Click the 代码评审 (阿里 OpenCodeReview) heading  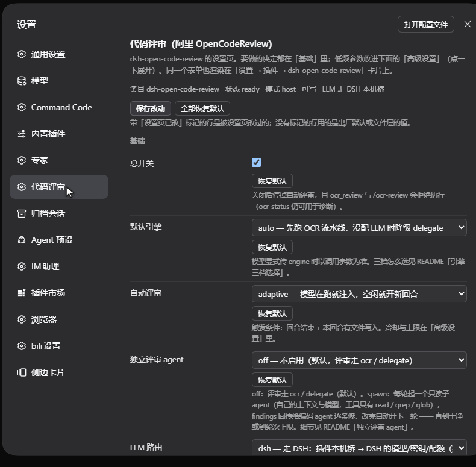coord(201,44)
